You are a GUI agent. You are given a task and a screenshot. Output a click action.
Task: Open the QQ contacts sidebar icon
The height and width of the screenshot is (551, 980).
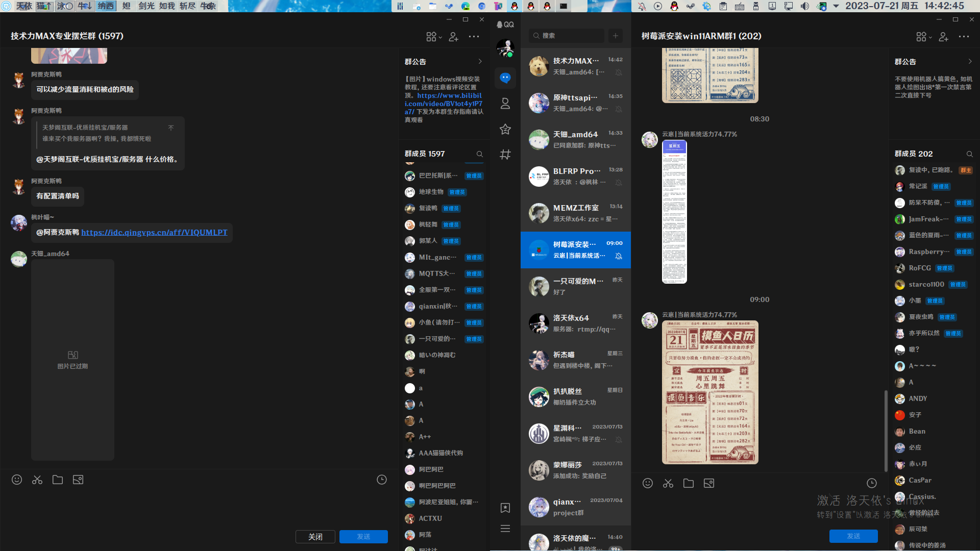(x=505, y=104)
